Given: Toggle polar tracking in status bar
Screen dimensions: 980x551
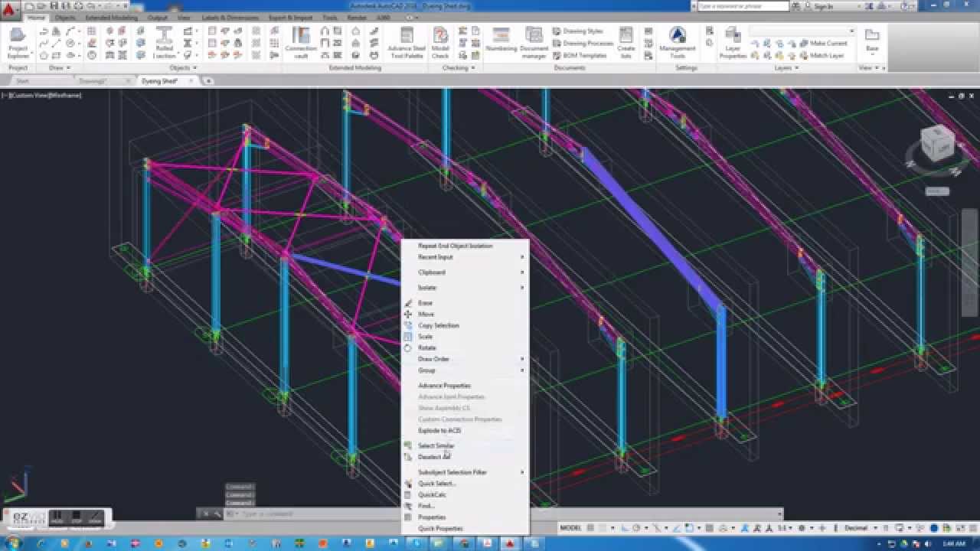Looking at the screenshot, I should 637,528.
